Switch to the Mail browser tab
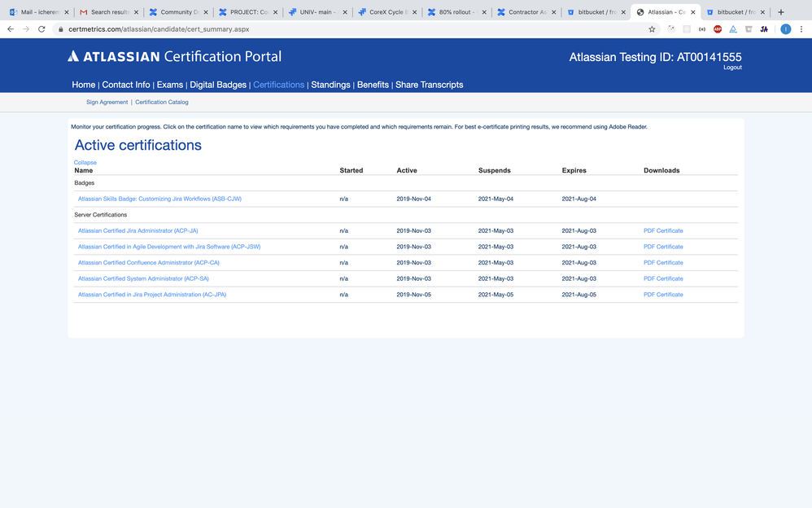The image size is (812, 508). coord(37,12)
